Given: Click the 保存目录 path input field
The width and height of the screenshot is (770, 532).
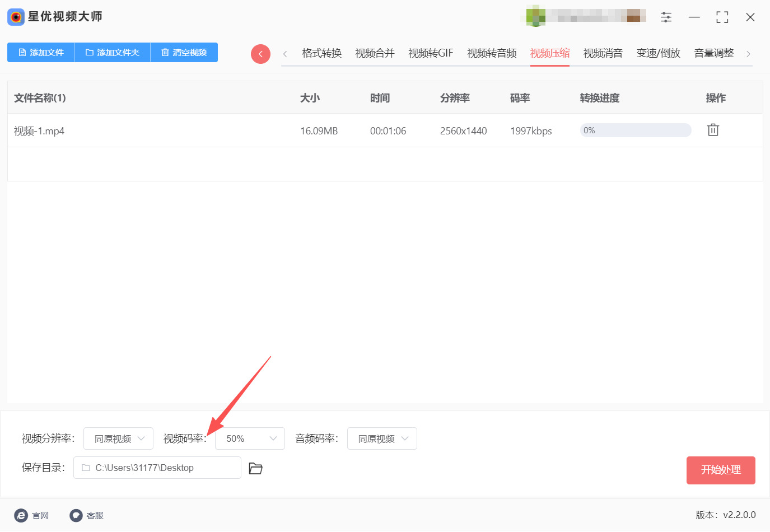Looking at the screenshot, I should click(157, 468).
